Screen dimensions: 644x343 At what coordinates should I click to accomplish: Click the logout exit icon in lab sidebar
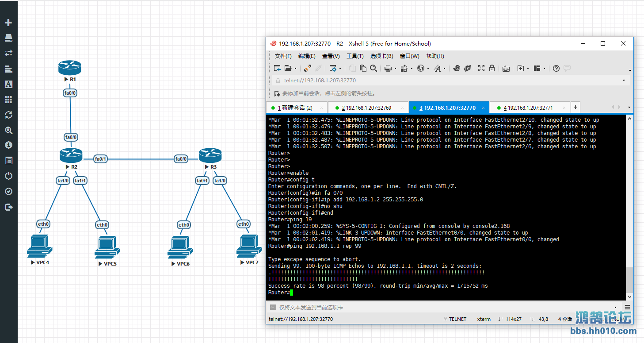tap(8, 207)
